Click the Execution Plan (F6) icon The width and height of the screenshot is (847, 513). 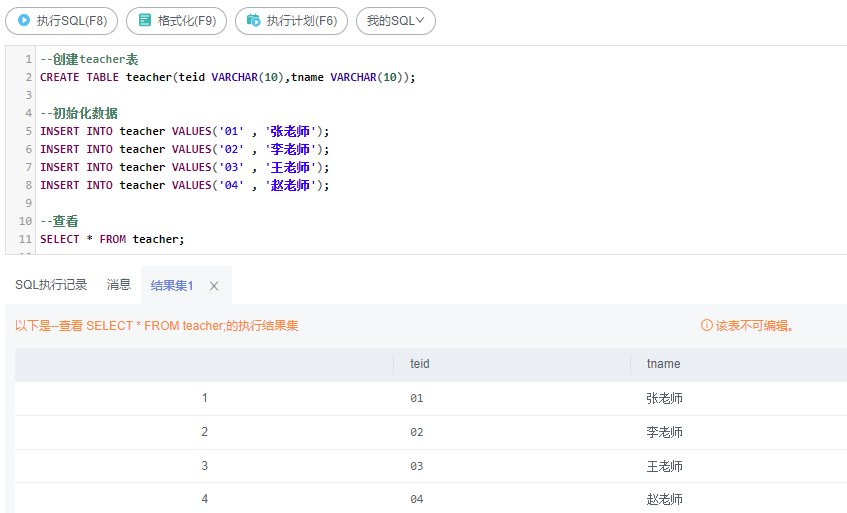(253, 20)
